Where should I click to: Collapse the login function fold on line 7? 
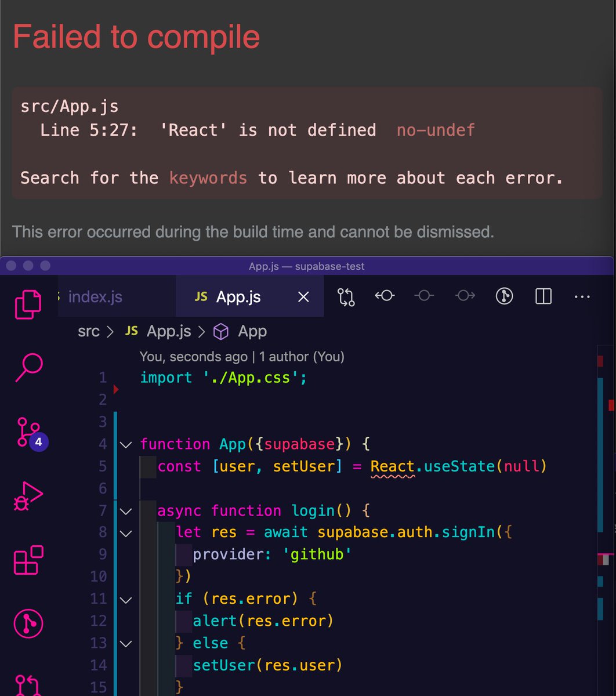click(x=125, y=512)
